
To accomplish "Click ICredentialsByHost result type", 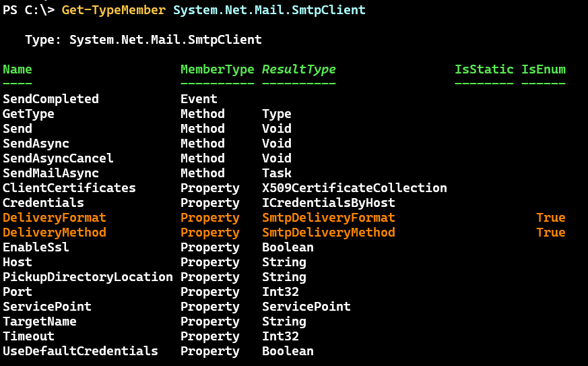I will (329, 203).
